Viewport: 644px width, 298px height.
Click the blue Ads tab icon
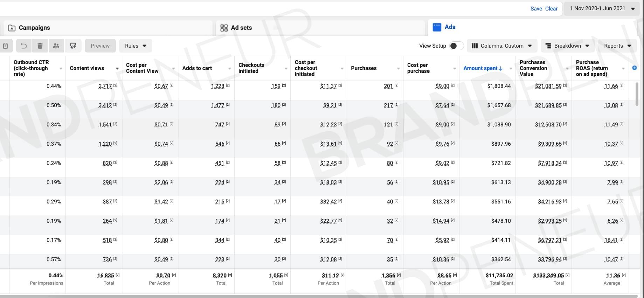[x=437, y=27]
